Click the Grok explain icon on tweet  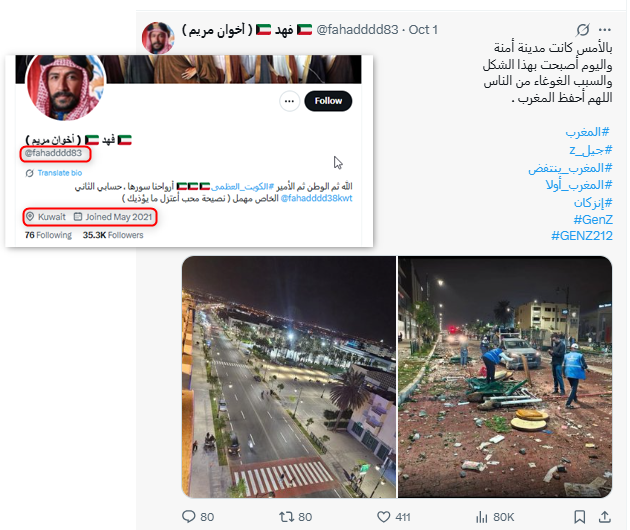[583, 30]
